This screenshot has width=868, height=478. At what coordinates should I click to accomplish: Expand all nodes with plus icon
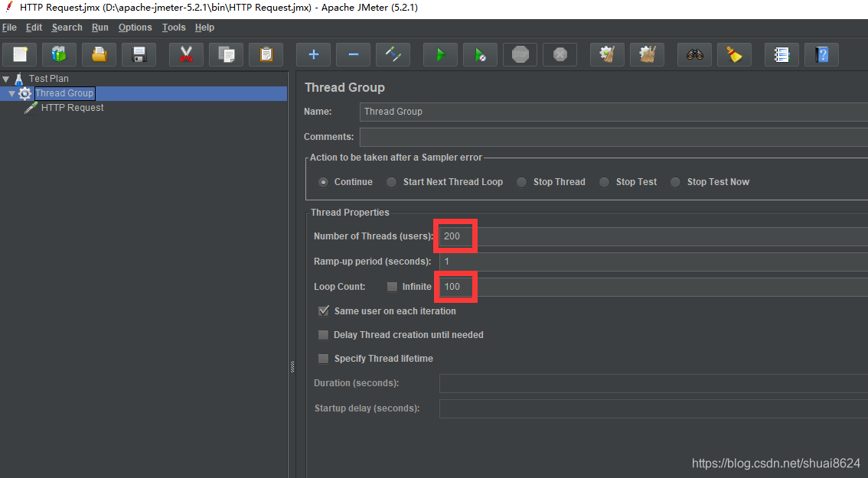313,55
